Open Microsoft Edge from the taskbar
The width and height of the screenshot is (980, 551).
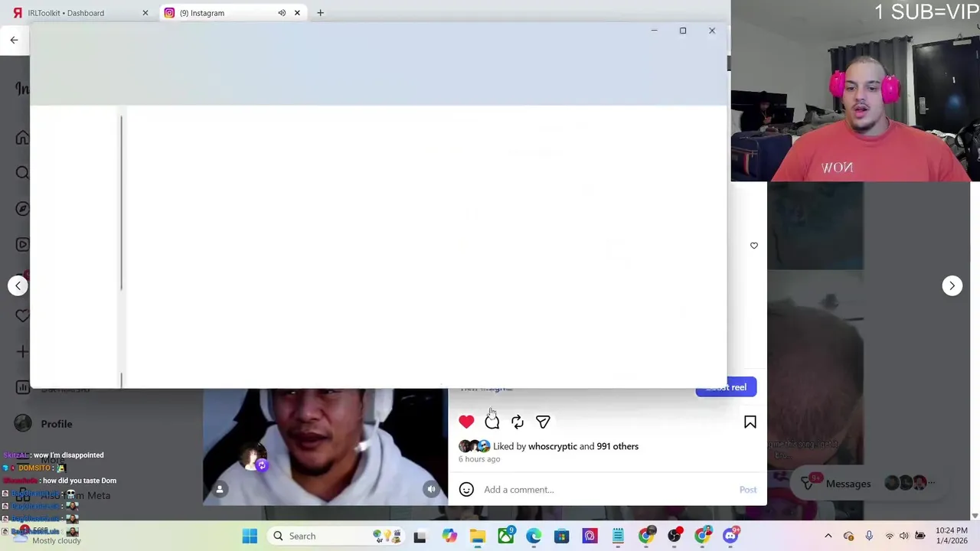[534, 536]
